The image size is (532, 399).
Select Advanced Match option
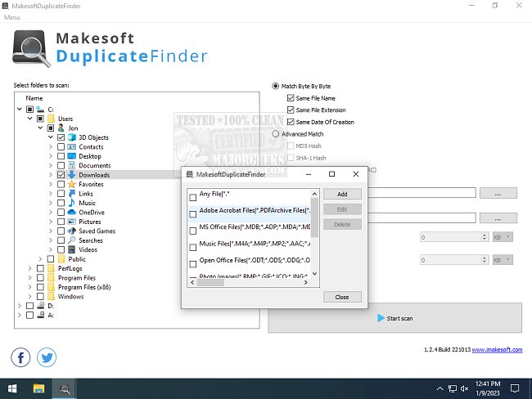pos(276,134)
